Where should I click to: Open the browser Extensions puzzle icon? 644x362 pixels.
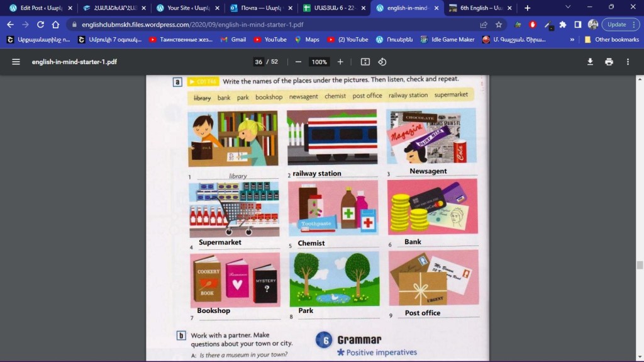563,25
